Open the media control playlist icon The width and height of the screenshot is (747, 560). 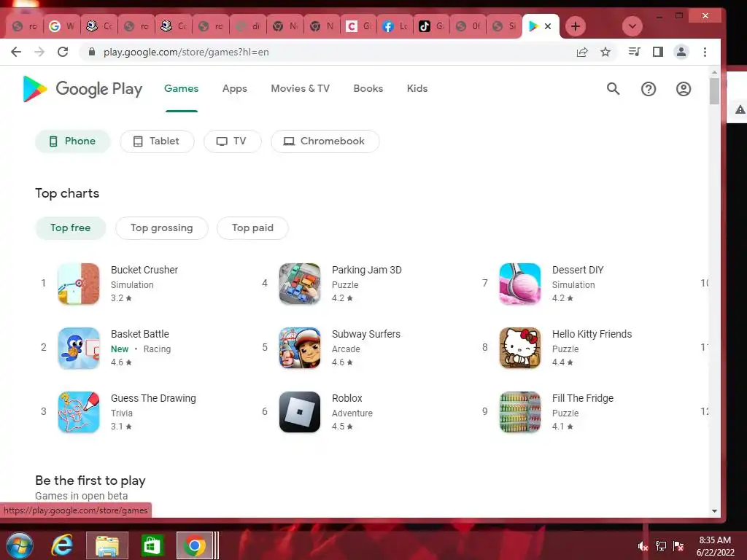pos(634,52)
